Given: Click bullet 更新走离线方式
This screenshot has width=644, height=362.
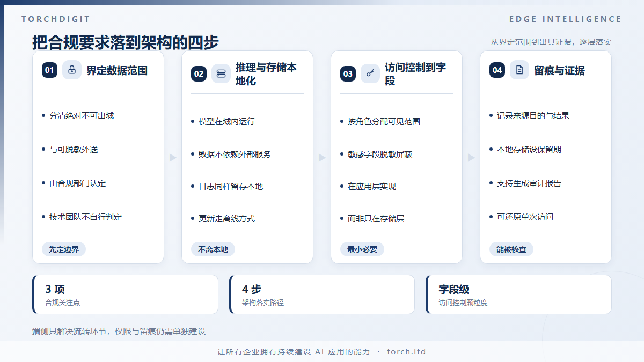Looking at the screenshot, I should tap(227, 219).
